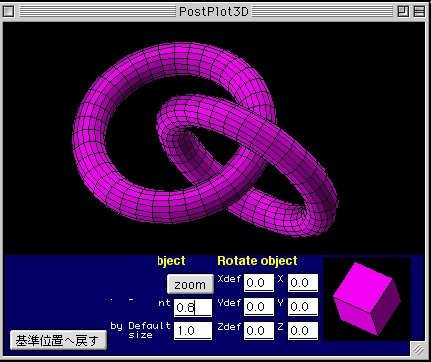Select the Default size field showing 1.0

coord(193,331)
